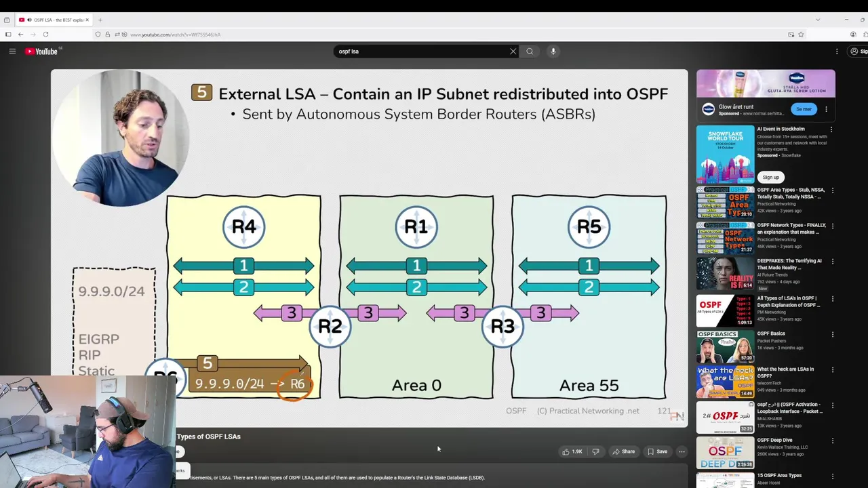Open more actions menu below video

click(x=682, y=451)
